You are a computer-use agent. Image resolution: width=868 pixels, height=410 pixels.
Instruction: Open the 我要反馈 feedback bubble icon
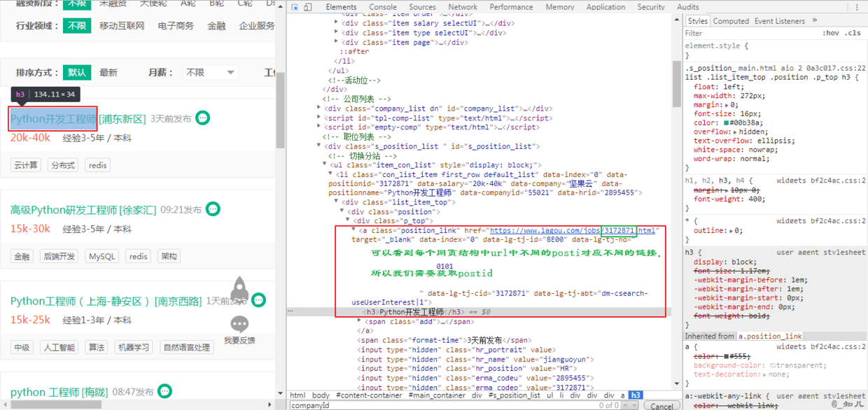pos(239,324)
